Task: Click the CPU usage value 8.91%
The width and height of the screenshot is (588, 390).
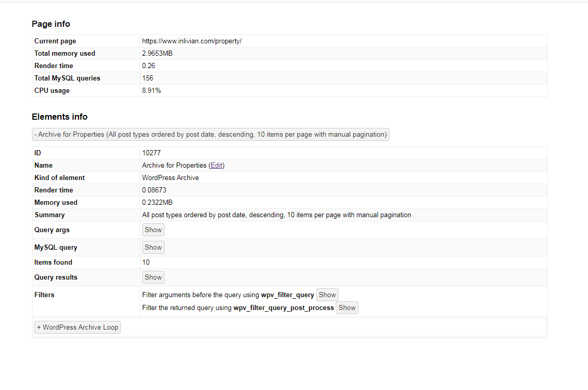Action: tap(152, 91)
